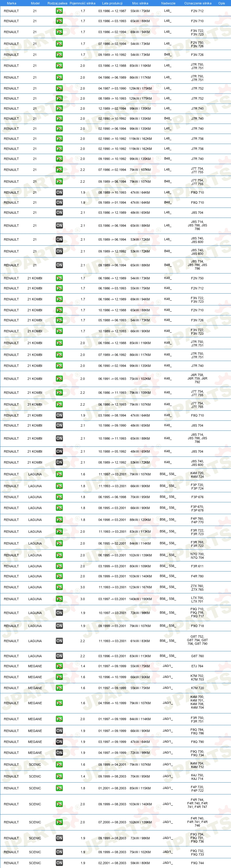
Task: Select engine code F3R 750, F3R 751
Action: coord(197,719)
